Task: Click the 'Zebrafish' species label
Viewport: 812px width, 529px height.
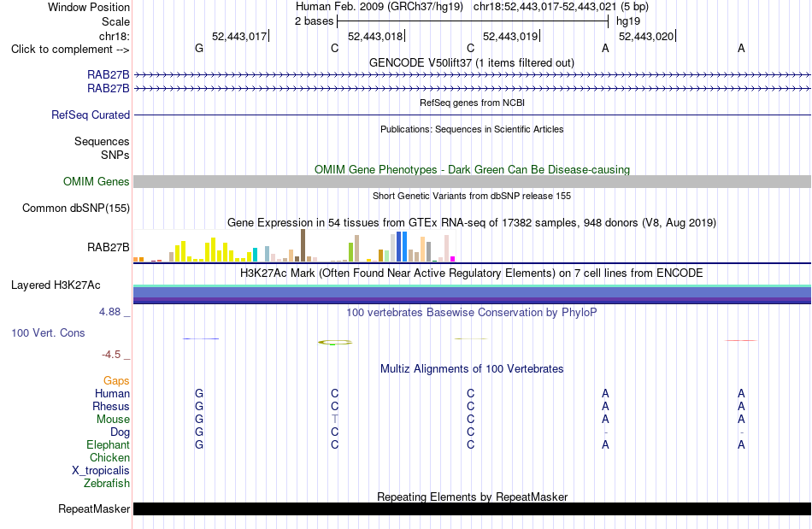Action: coord(107,483)
